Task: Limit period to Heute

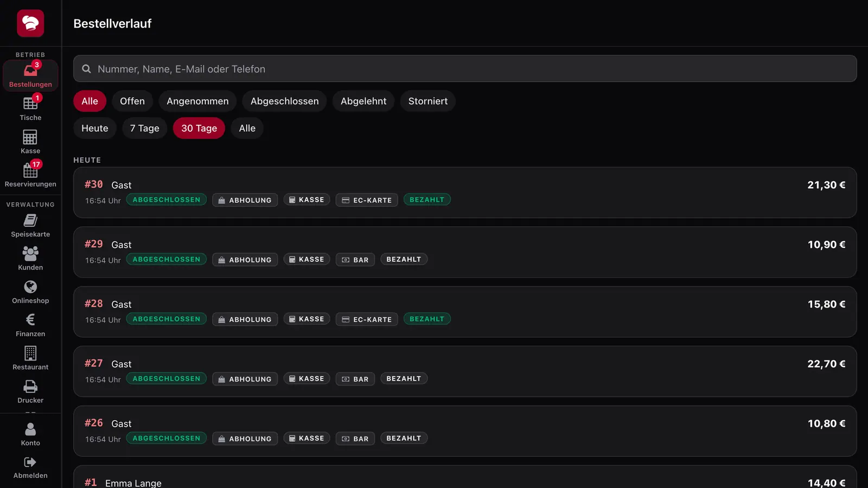Action: point(95,128)
